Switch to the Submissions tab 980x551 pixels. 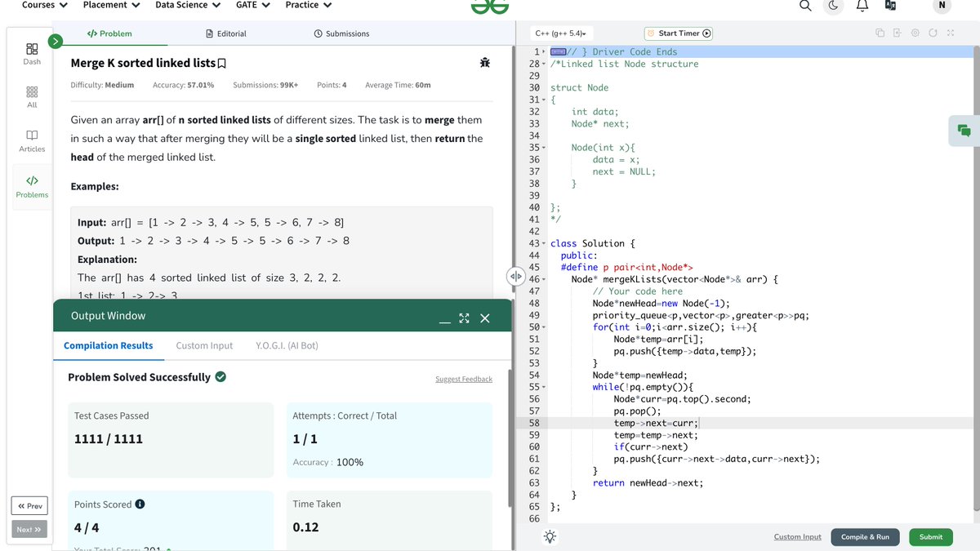pos(341,33)
